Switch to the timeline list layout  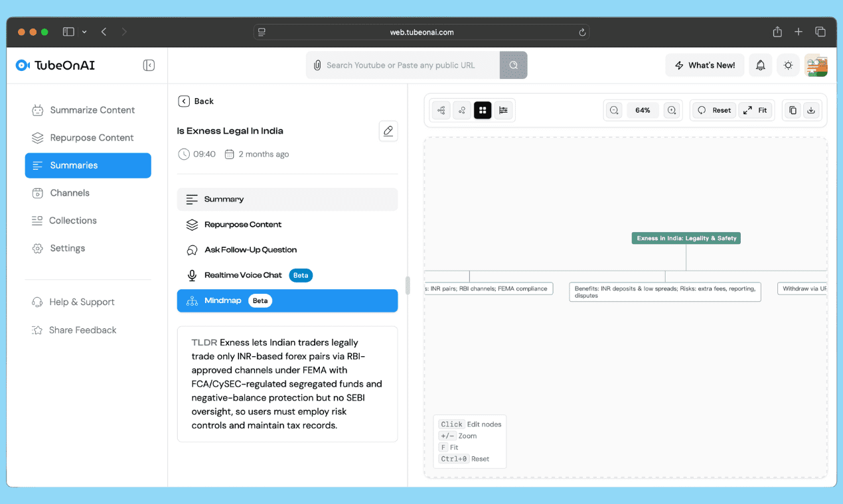coord(504,111)
